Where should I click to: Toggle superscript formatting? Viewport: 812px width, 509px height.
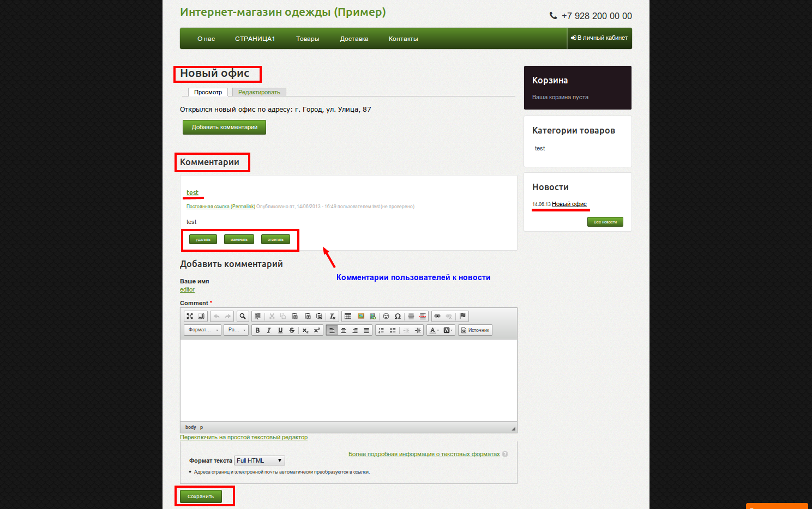pyautogui.click(x=317, y=330)
